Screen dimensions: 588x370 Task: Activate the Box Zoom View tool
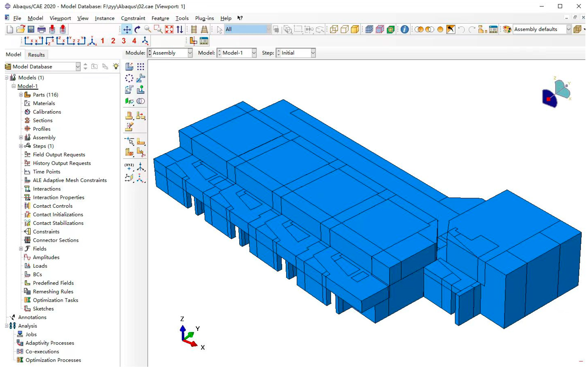pyautogui.click(x=158, y=29)
